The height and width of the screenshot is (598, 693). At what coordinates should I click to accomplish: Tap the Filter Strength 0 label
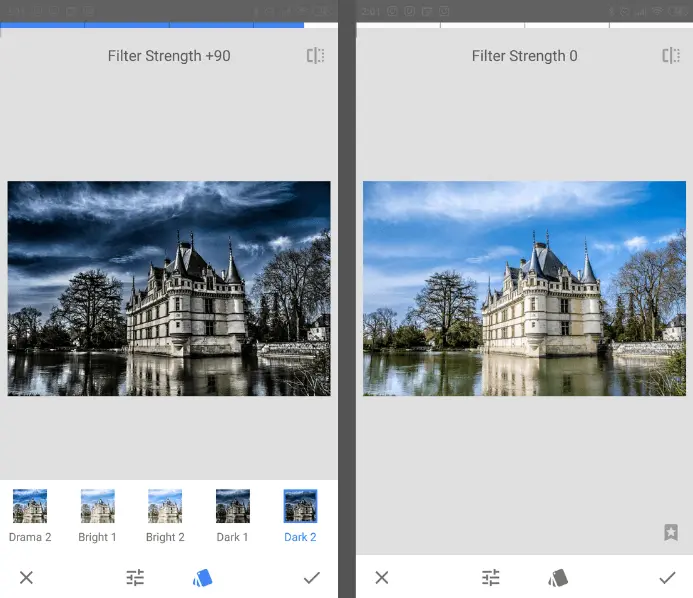tap(524, 56)
